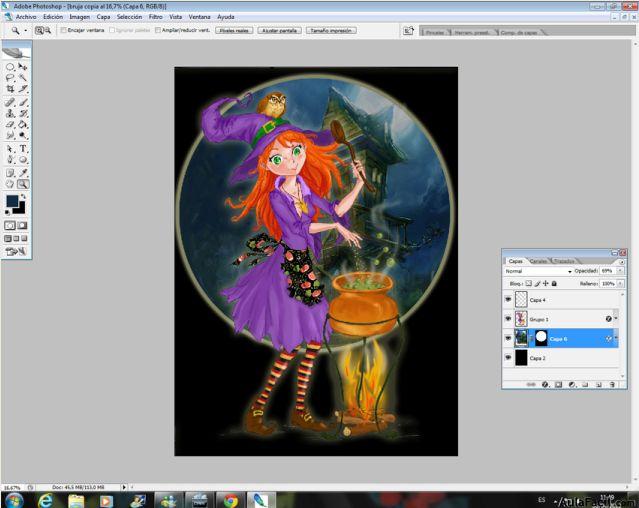The height and width of the screenshot is (508, 639).
Task: Open the Zoom tool preset picker arrow
Action: tap(26, 31)
